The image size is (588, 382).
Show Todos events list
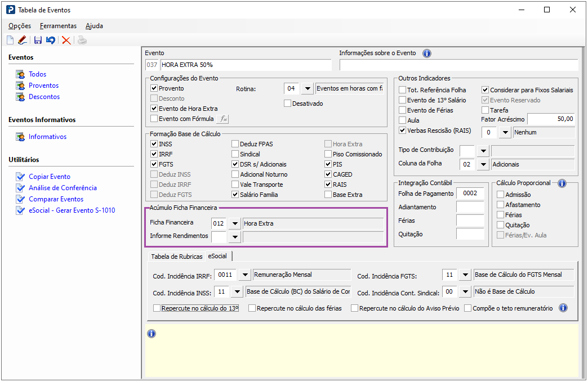tap(38, 74)
